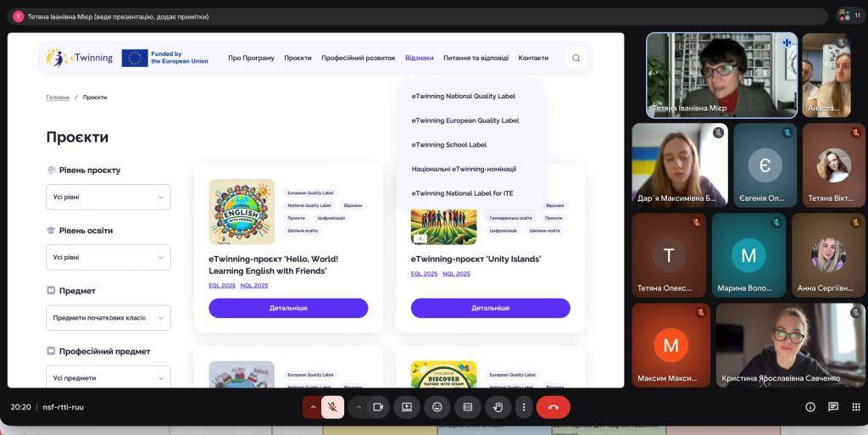
Task: Select eTwinning National Label for ITE
Action: (x=462, y=193)
